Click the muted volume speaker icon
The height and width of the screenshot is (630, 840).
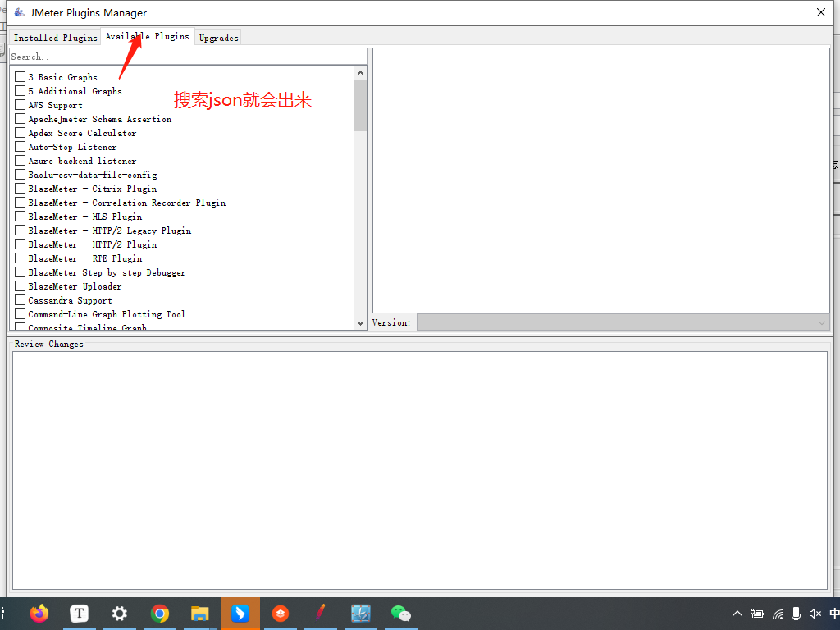click(x=815, y=614)
